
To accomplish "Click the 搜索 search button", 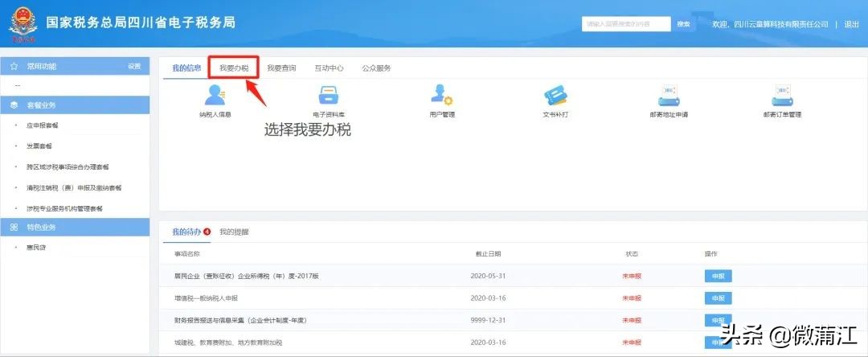I will tap(684, 24).
